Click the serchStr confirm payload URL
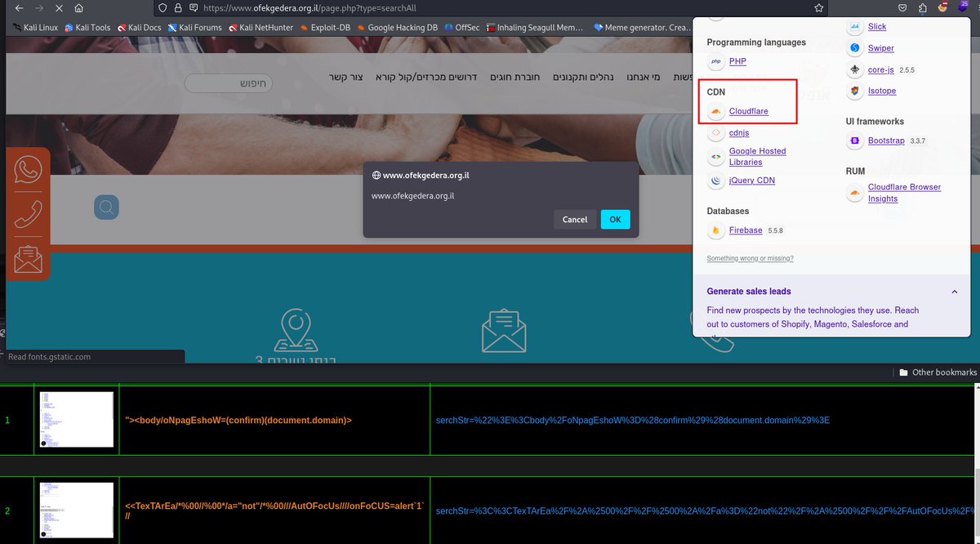Viewport: 980px width, 544px height. 633,420
